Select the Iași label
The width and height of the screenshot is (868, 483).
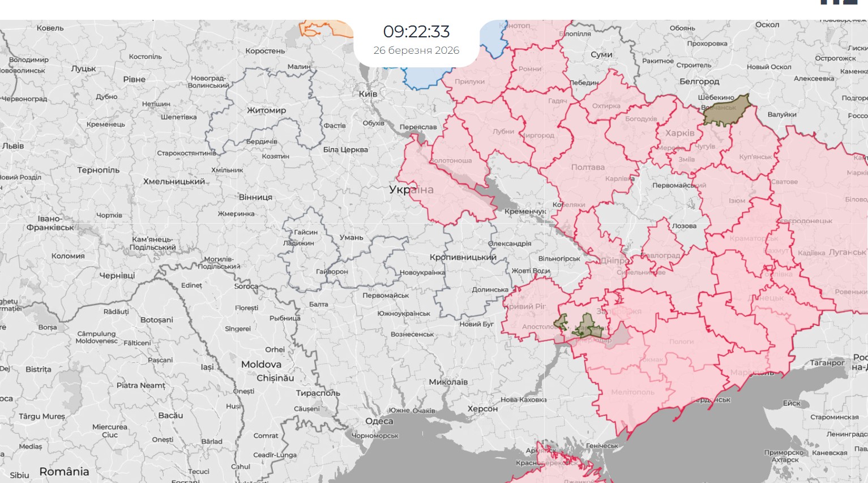pos(207,367)
